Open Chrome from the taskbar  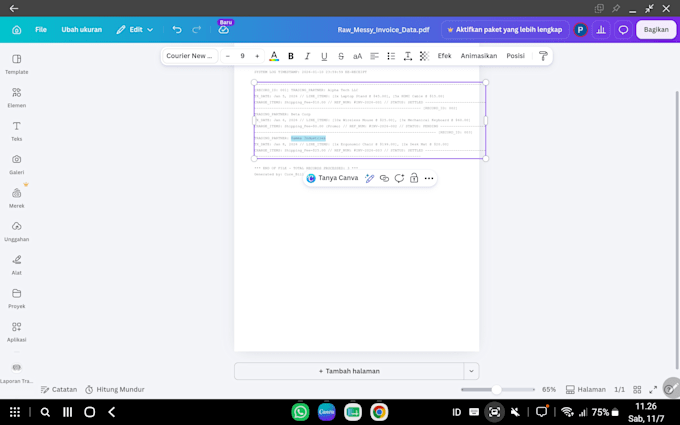[x=379, y=412]
